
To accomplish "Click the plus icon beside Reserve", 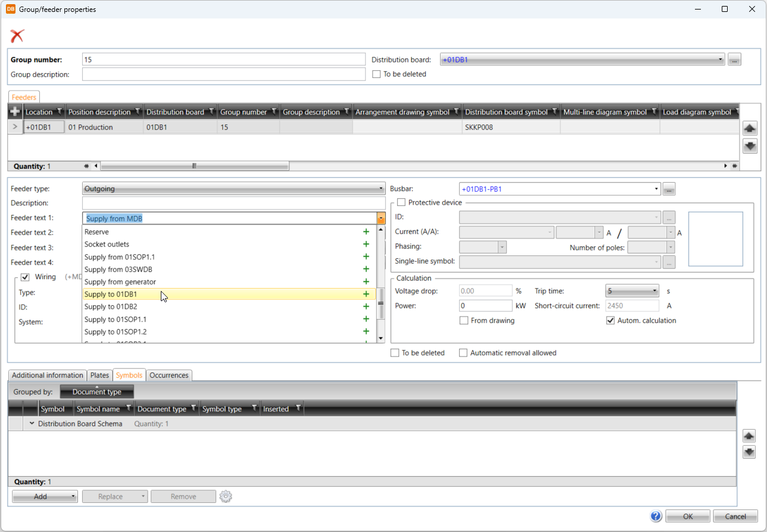I will (366, 232).
